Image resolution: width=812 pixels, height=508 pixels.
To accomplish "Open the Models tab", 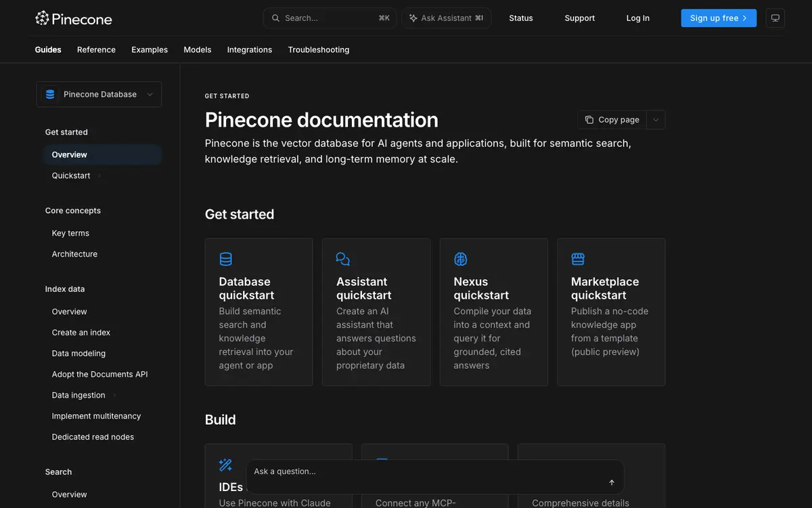I will coord(198,49).
